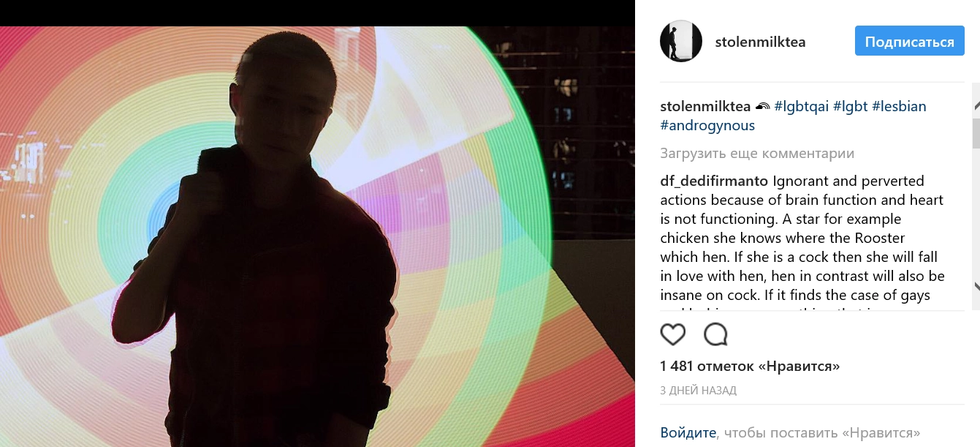
Task: Click the comments scrollbar down arrow
Action: pos(976,286)
